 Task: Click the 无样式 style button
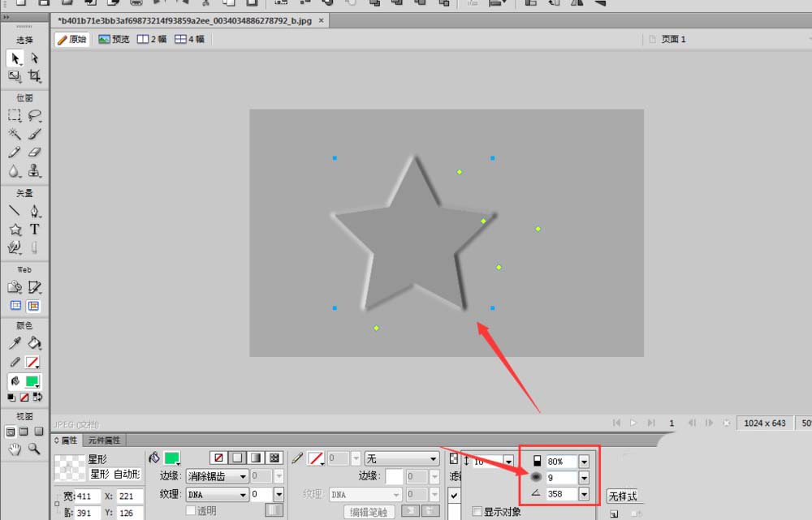[623, 496]
